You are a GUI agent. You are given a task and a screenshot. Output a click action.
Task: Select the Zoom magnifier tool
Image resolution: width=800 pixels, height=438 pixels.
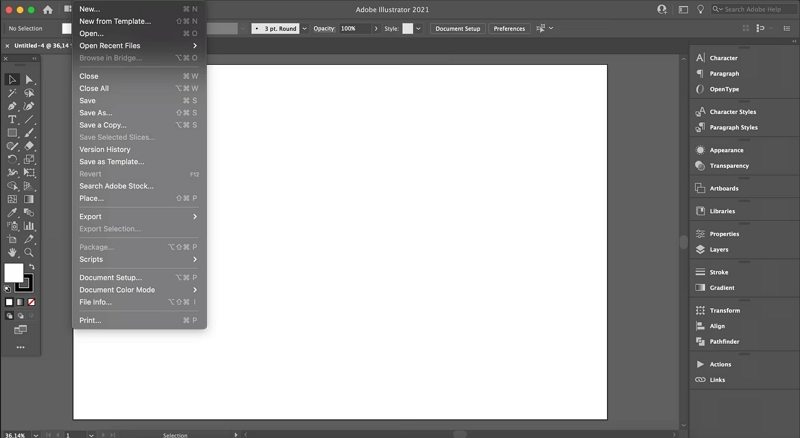29,253
